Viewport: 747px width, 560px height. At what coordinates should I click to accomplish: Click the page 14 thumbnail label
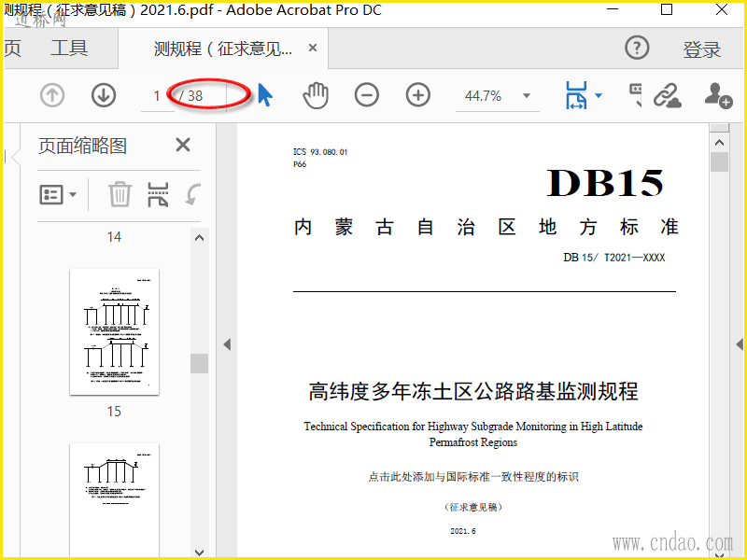(x=114, y=237)
